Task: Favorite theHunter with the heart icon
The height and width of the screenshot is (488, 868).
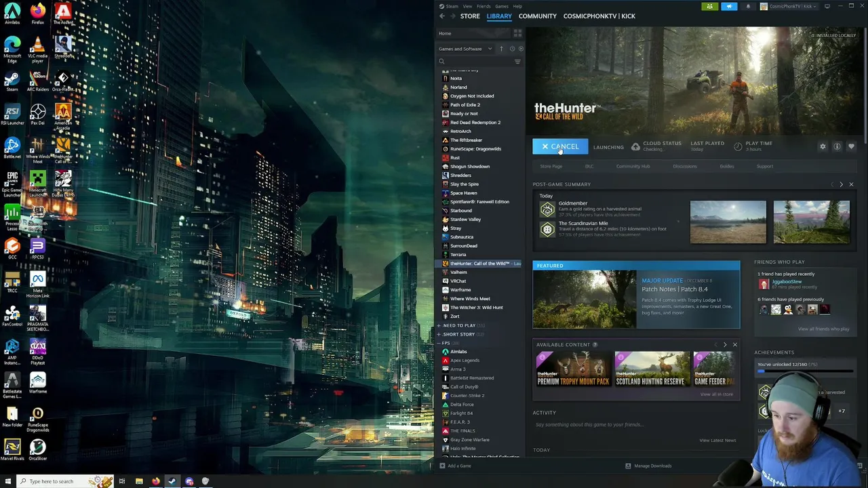Action: click(851, 146)
